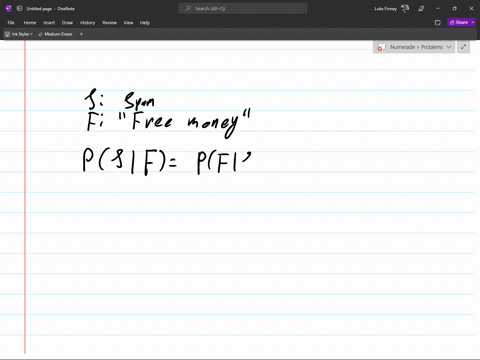The image size is (480, 360).
Task: Open the pen mode icon near profile
Action: pyautogui.click(x=421, y=9)
